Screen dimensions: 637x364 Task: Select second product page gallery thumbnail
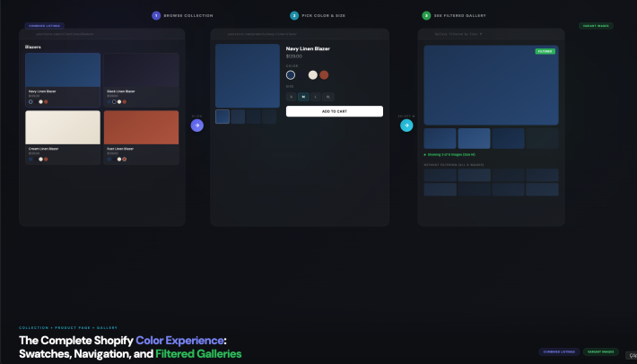238,117
